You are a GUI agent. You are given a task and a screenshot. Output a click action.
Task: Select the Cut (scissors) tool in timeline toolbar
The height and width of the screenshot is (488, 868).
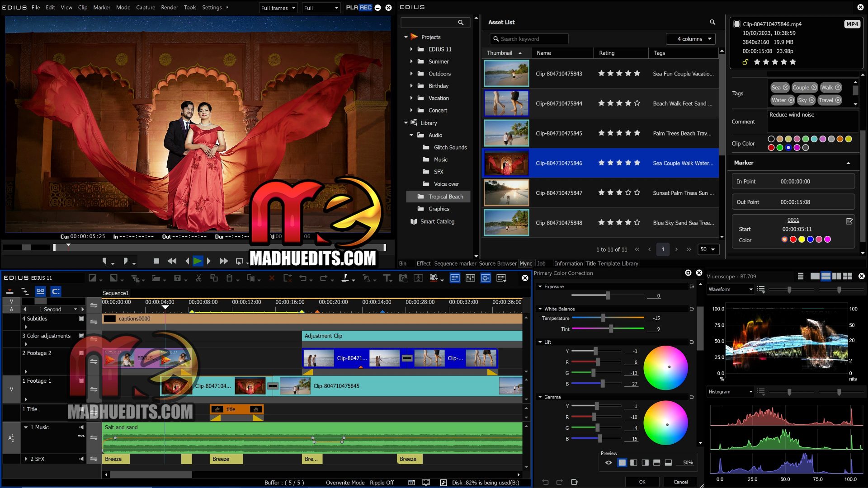click(198, 278)
